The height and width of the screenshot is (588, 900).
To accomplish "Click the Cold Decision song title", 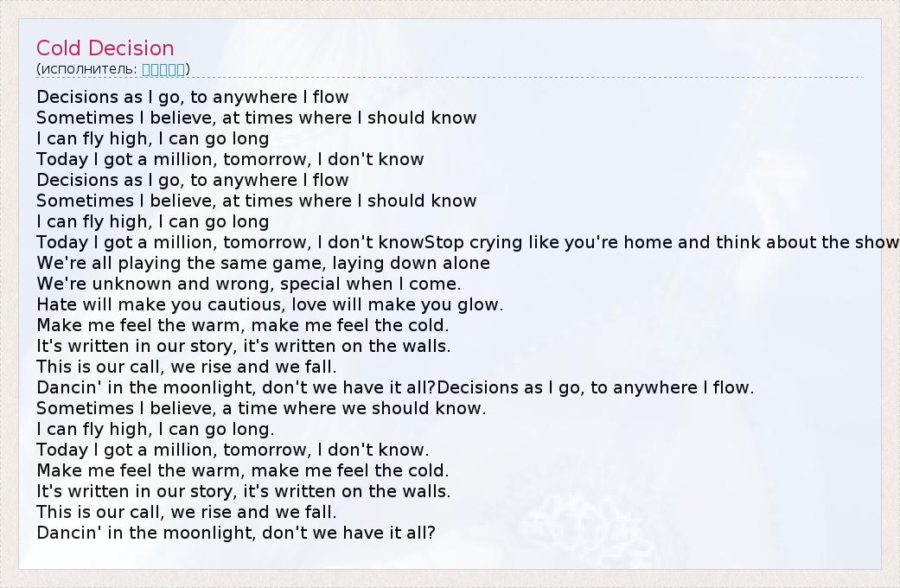I will [105, 48].
